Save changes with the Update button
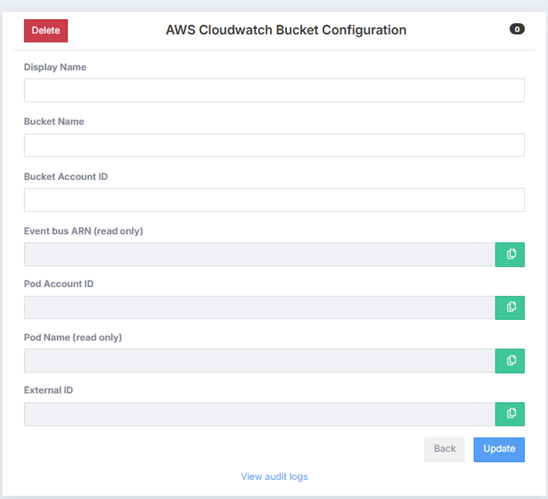548x499 pixels. 499,449
